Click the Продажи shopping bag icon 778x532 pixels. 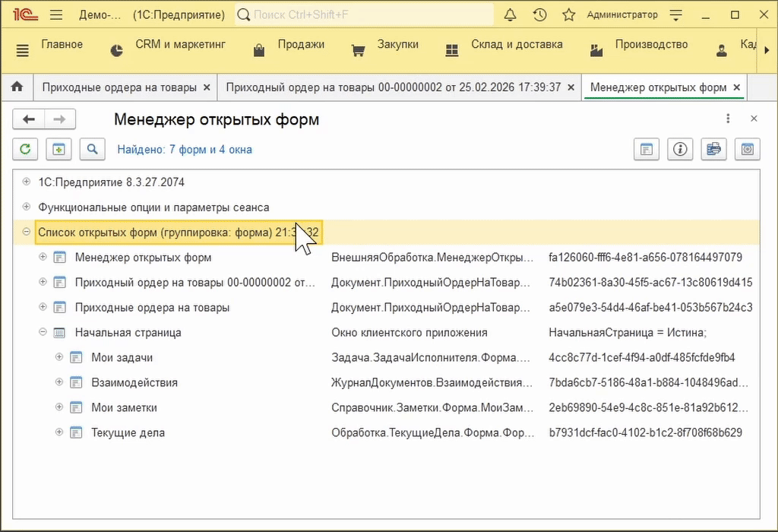point(259,50)
